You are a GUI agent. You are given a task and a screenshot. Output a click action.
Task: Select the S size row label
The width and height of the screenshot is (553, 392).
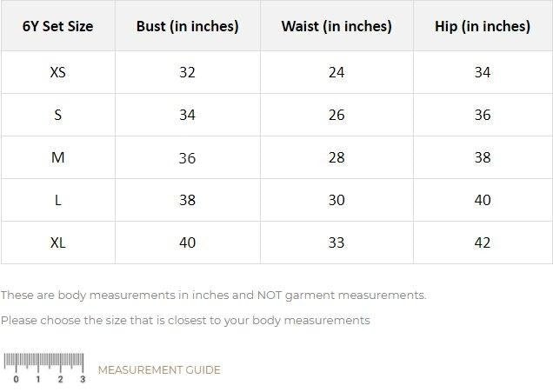57,115
